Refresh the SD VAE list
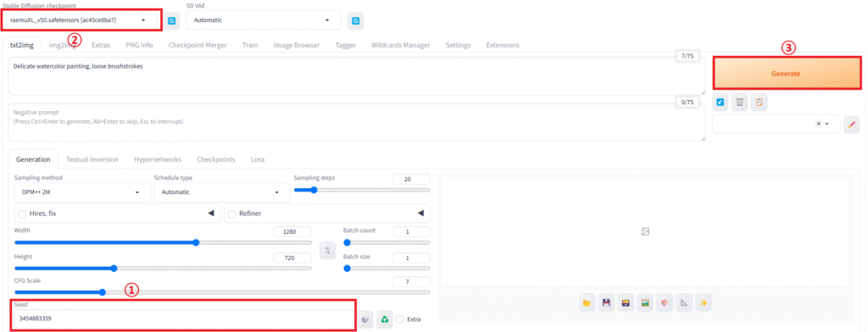Viewport: 868px width, 332px height. pos(355,20)
